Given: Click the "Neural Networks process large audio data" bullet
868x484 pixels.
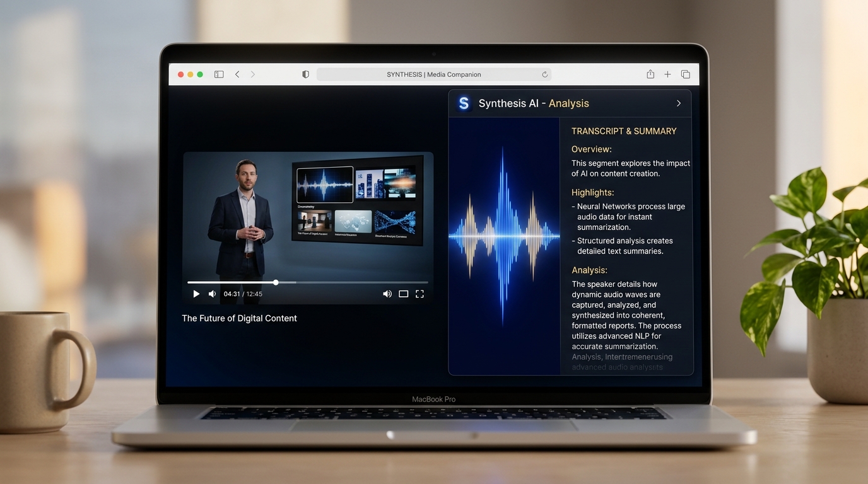Looking at the screenshot, I should coord(629,217).
